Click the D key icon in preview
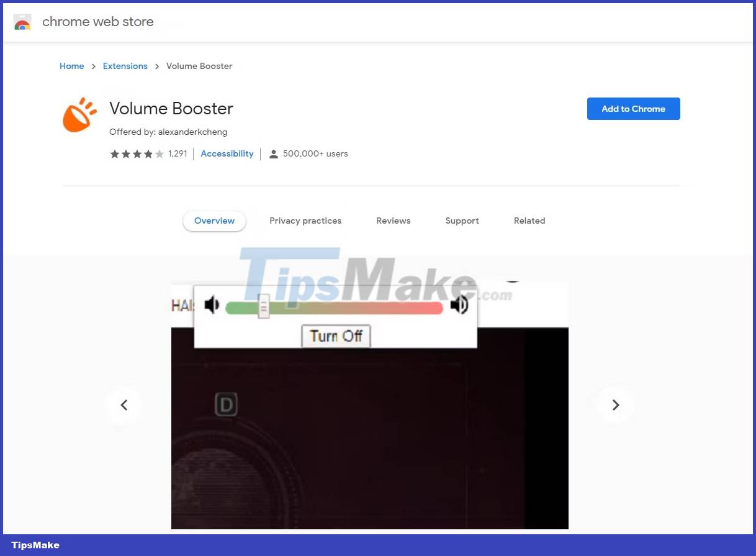 pyautogui.click(x=226, y=405)
